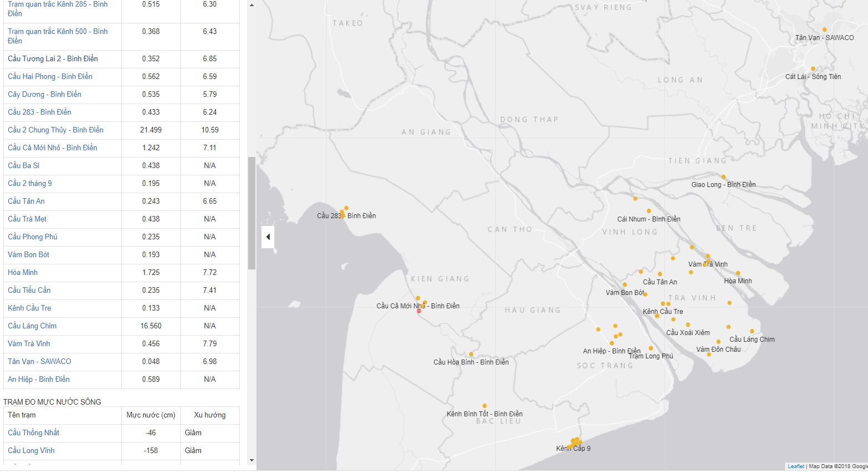
Task: Open Cầu 2 Chung Thủy - Bình Điền station link
Action: [x=56, y=130]
